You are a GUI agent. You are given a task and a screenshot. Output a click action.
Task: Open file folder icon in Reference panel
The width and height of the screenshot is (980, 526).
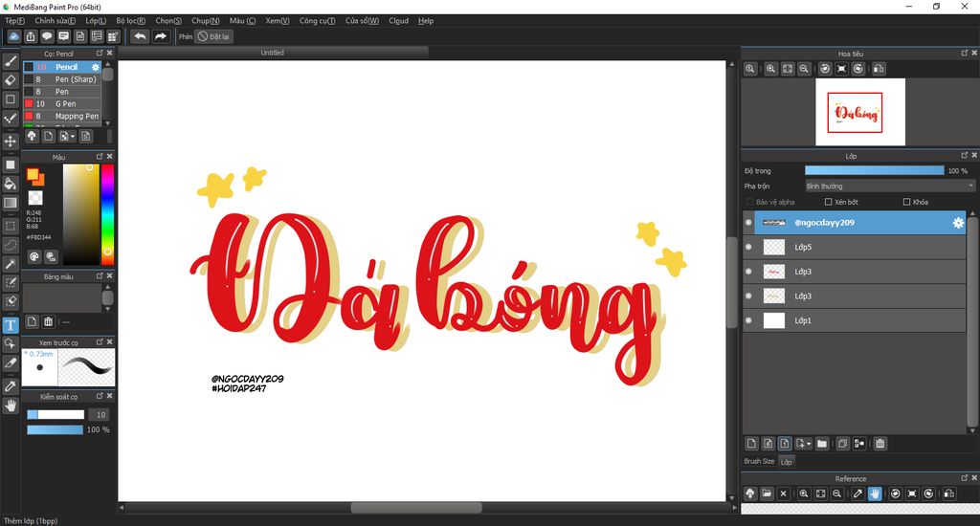pos(767,493)
